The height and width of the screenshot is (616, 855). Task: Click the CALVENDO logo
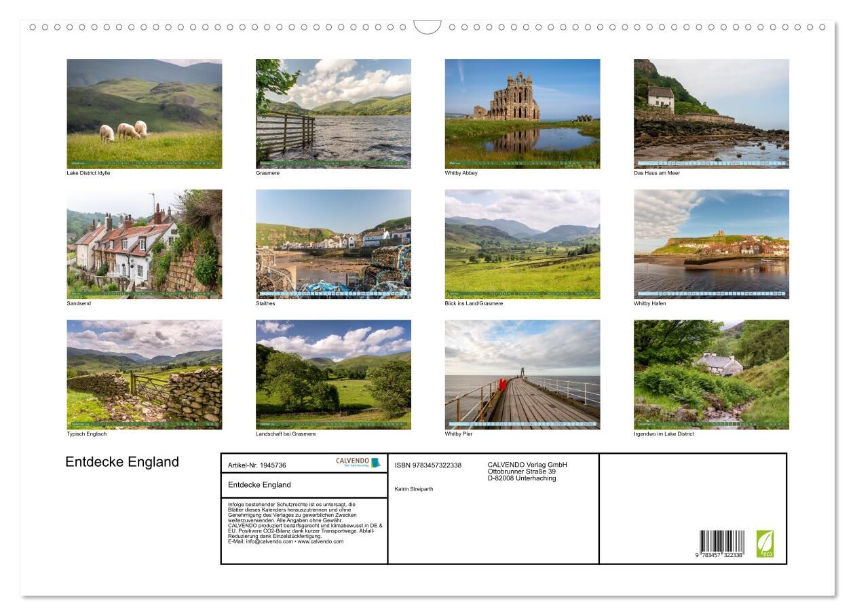(358, 463)
